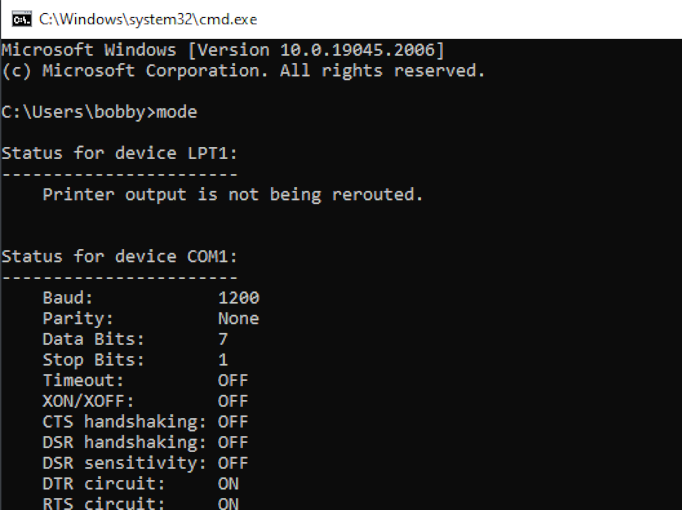Click 'Printer output is not being rerouted' line
This screenshot has height=510, width=682.
pos(233,194)
